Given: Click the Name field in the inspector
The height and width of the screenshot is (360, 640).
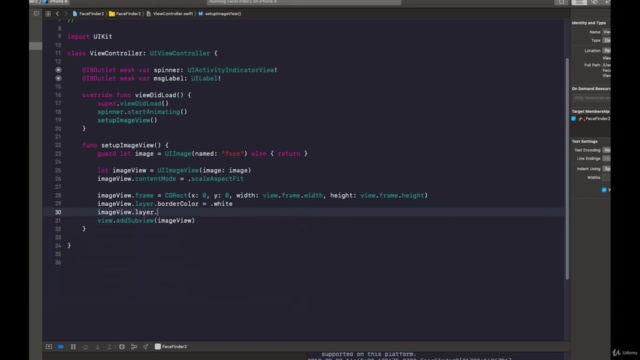Looking at the screenshot, I should click(607, 32).
